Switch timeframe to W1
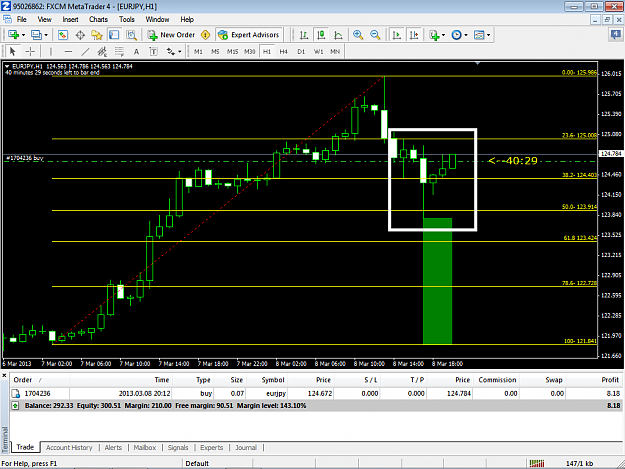 tap(318, 51)
